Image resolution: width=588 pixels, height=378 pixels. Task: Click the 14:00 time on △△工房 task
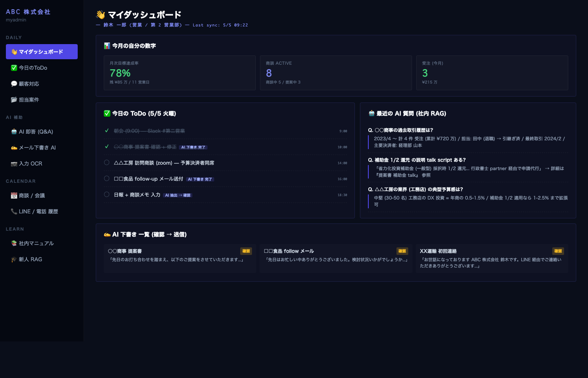[x=342, y=163]
